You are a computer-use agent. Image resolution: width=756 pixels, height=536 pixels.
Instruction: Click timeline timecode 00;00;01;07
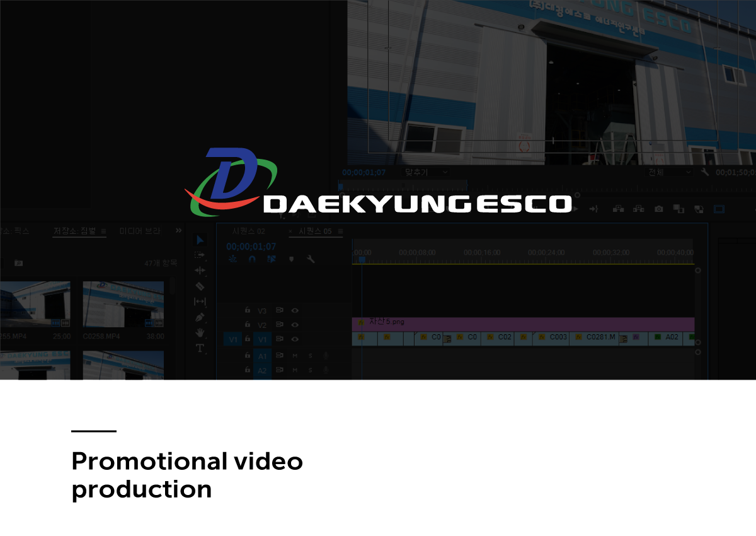251,247
